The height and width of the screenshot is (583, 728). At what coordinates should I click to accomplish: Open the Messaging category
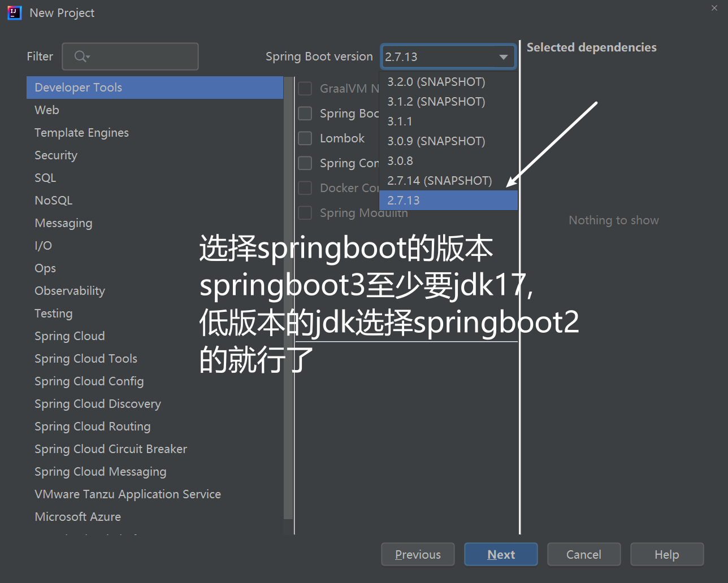click(x=155, y=223)
